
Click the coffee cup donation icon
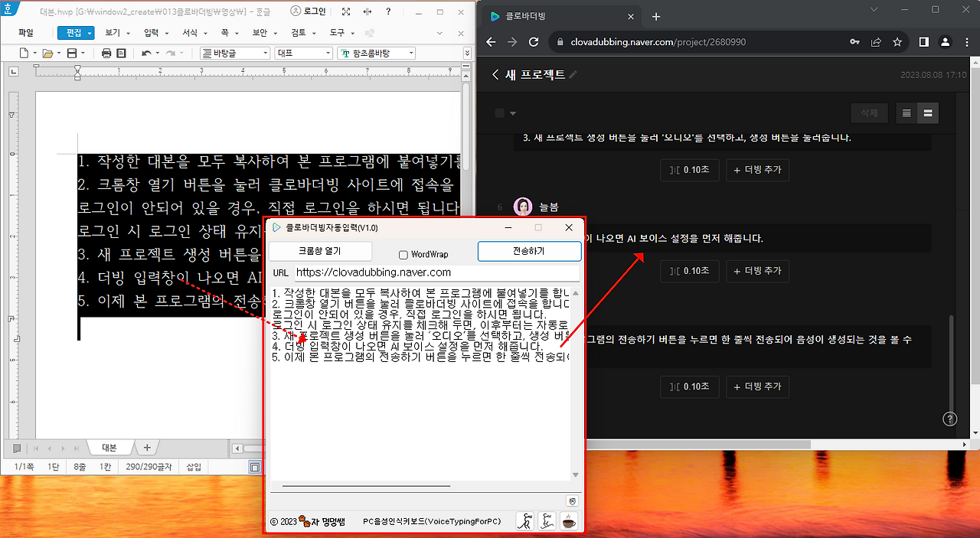point(568,521)
